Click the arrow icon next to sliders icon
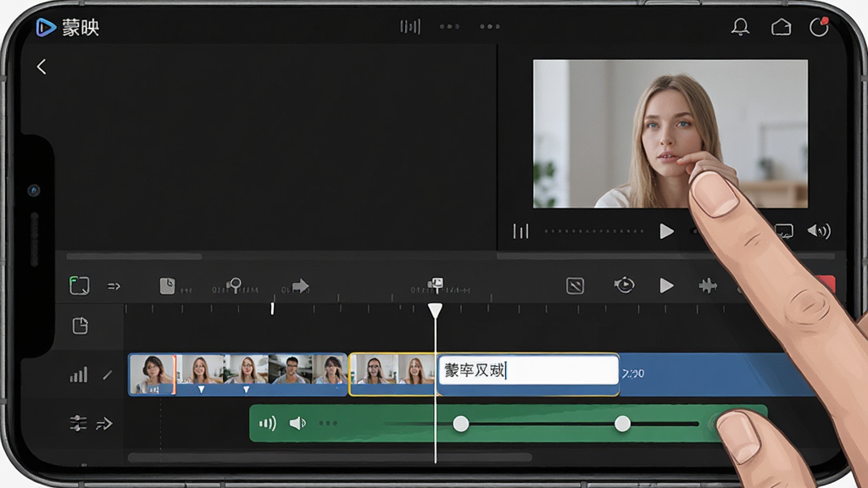Screen dimensions: 868x488 [104, 424]
